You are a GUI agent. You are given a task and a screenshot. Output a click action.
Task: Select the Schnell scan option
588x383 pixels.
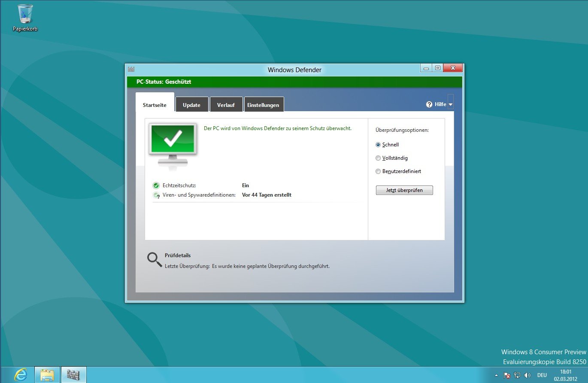pyautogui.click(x=378, y=145)
